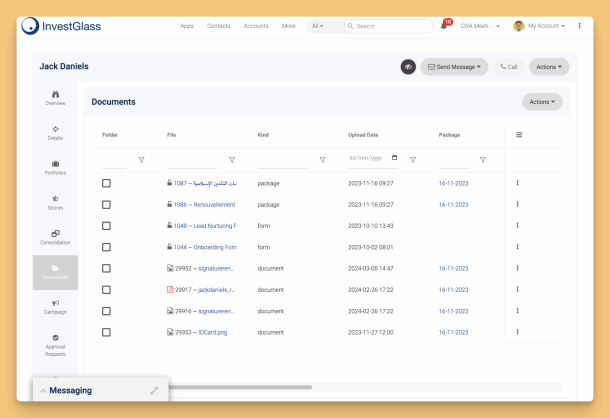
Task: Click the eye visibility icon button
Action: (408, 67)
